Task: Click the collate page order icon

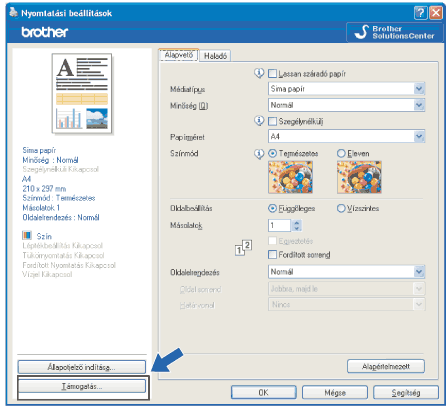Action: [243, 248]
